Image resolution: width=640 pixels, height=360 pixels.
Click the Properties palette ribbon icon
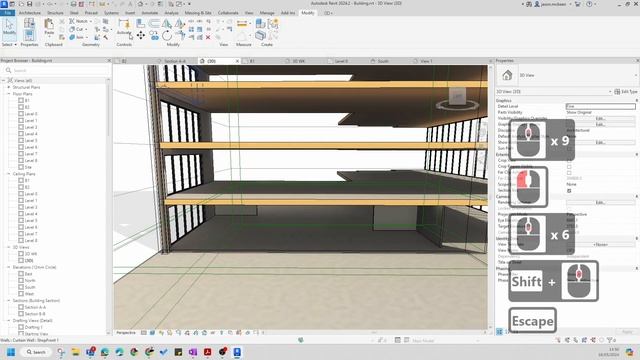click(x=29, y=36)
